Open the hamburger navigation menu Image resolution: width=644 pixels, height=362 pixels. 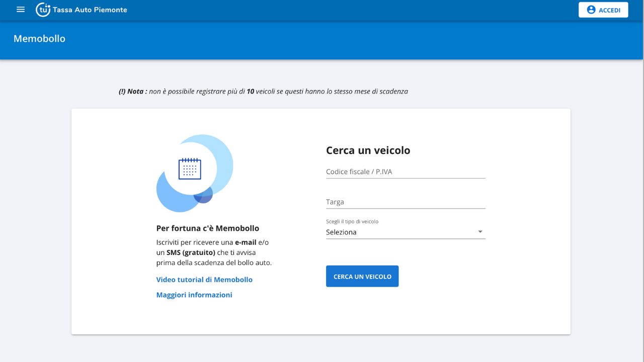(x=21, y=10)
